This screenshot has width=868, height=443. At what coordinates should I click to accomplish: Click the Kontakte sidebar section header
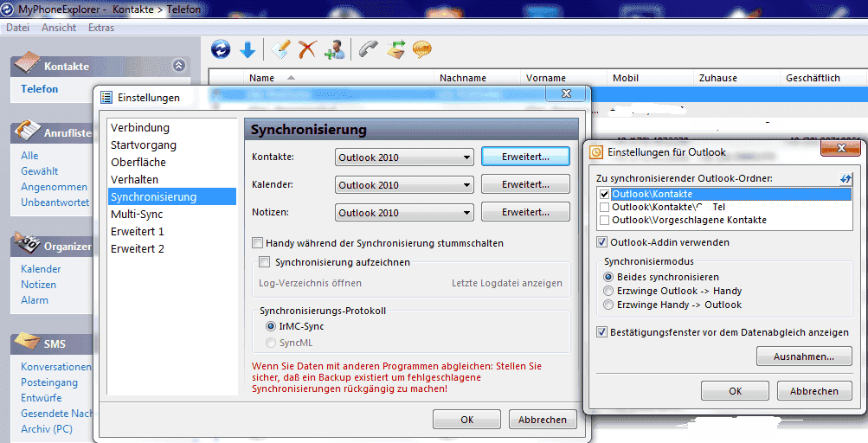click(x=100, y=66)
